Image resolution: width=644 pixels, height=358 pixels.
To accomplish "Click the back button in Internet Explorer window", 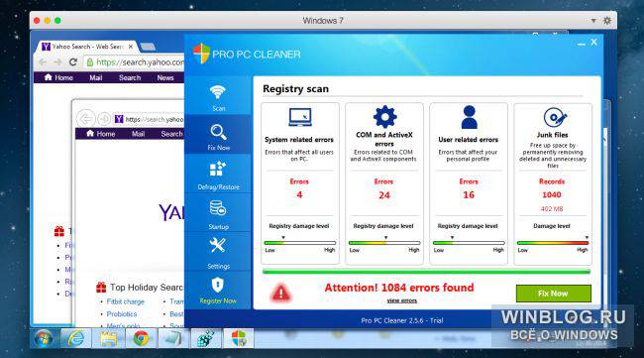I will 86,119.
